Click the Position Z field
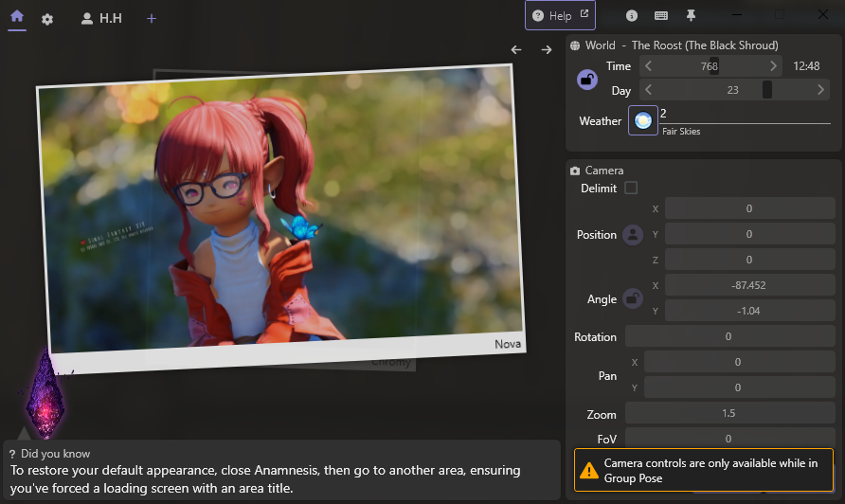845x504 pixels. 749,260
